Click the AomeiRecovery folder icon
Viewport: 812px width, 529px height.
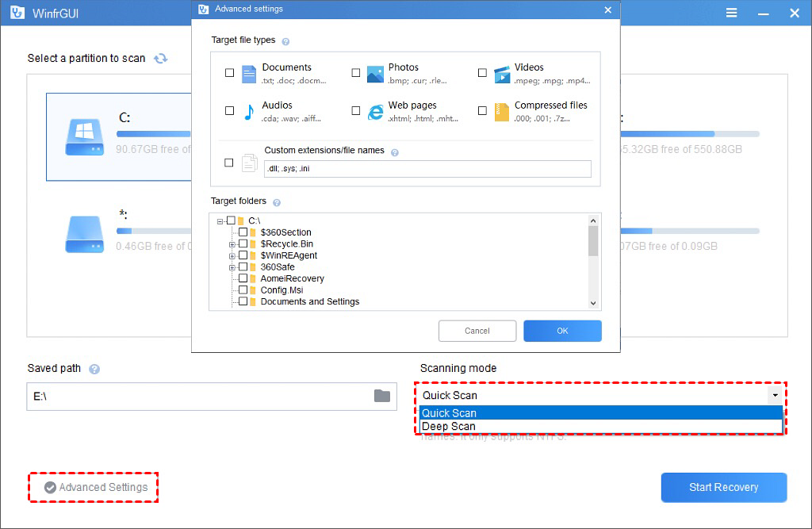(x=253, y=278)
